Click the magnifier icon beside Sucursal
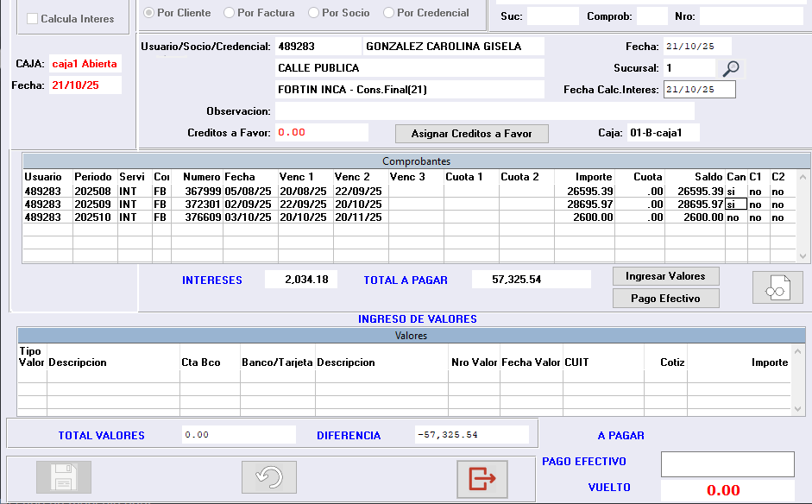The height and width of the screenshot is (504, 812). [x=731, y=68]
